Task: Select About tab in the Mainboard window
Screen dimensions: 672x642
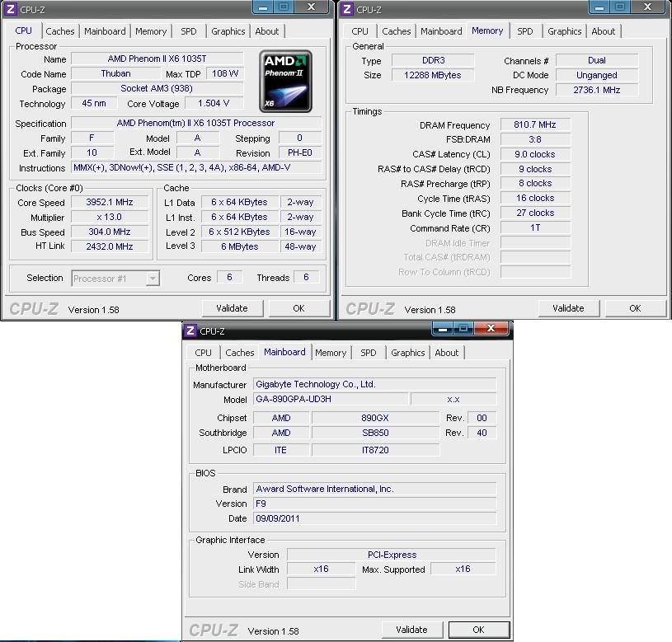Action: (447, 353)
